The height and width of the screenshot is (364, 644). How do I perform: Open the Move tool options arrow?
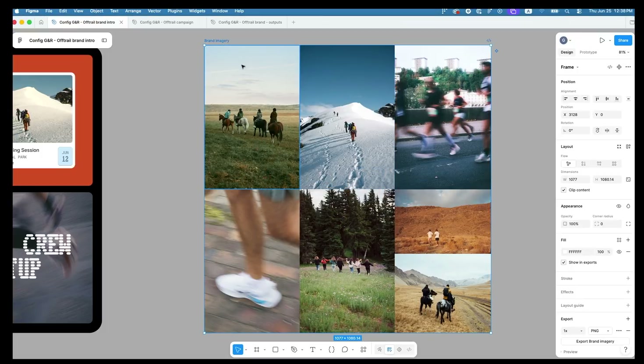coord(246,350)
